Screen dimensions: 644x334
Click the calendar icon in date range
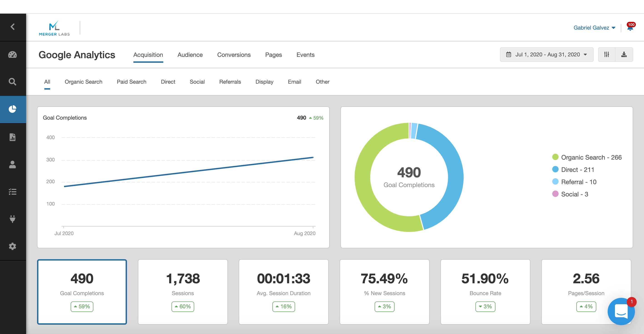point(509,55)
